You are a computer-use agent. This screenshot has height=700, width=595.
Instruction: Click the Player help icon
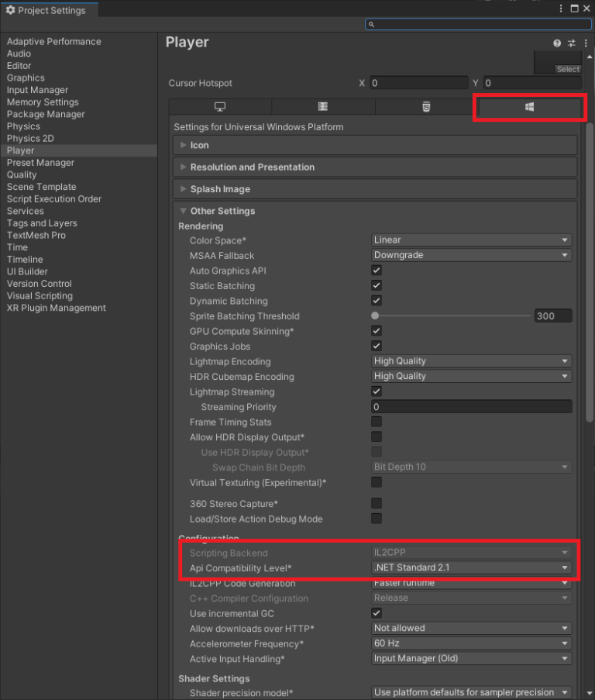556,43
